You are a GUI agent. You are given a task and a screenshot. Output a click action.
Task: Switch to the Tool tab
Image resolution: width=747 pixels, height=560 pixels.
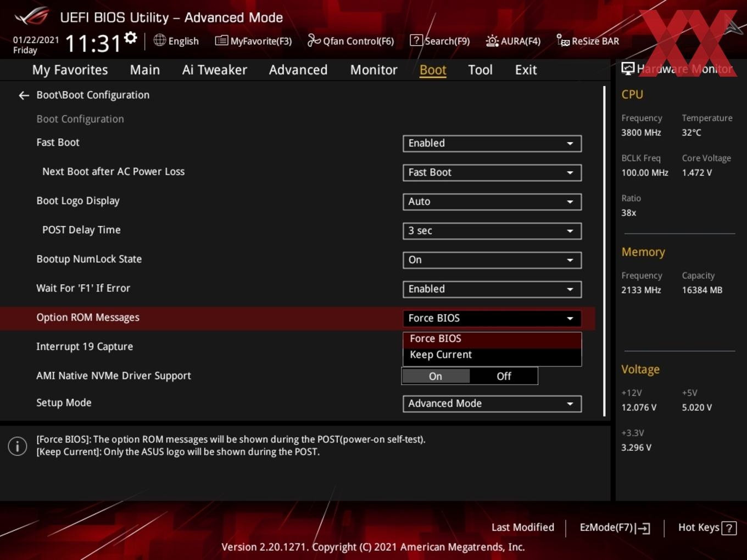(x=480, y=70)
